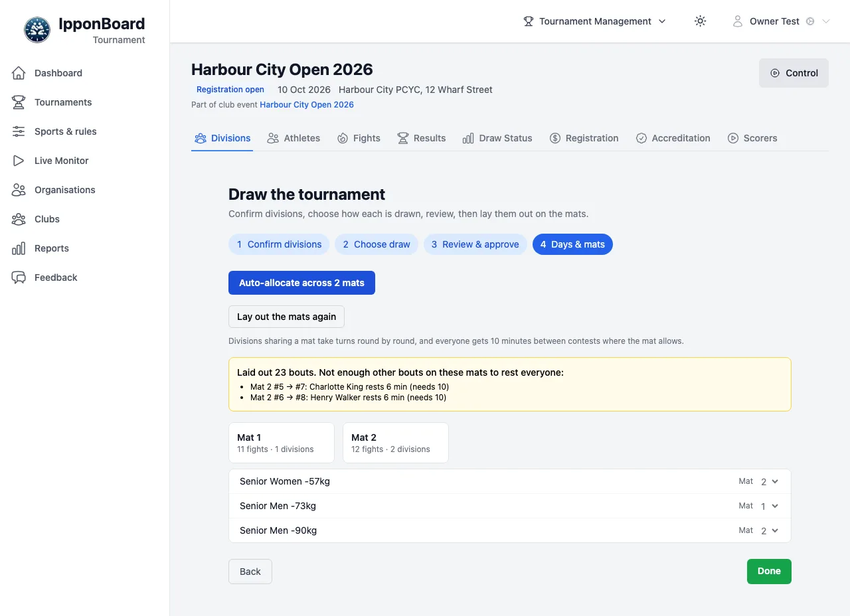Open mat selector for Senior Men -73kg

[770, 506]
